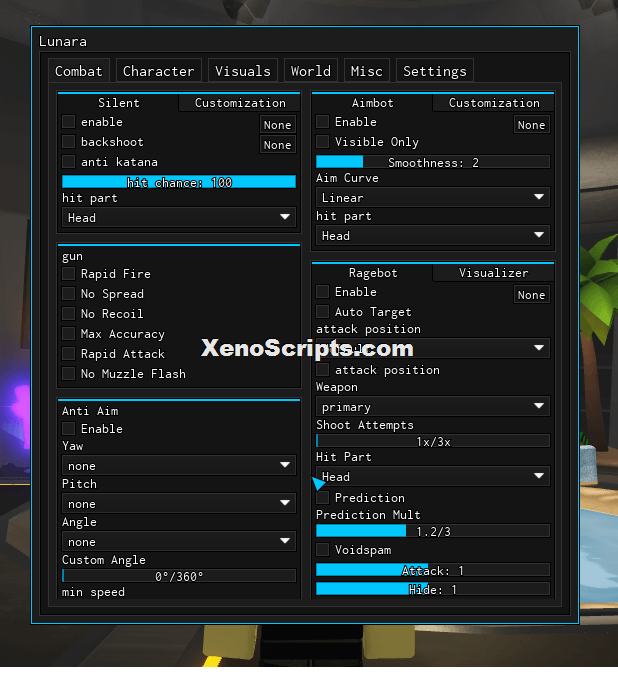Click None keybind beside Ragebot Enable

[531, 295]
